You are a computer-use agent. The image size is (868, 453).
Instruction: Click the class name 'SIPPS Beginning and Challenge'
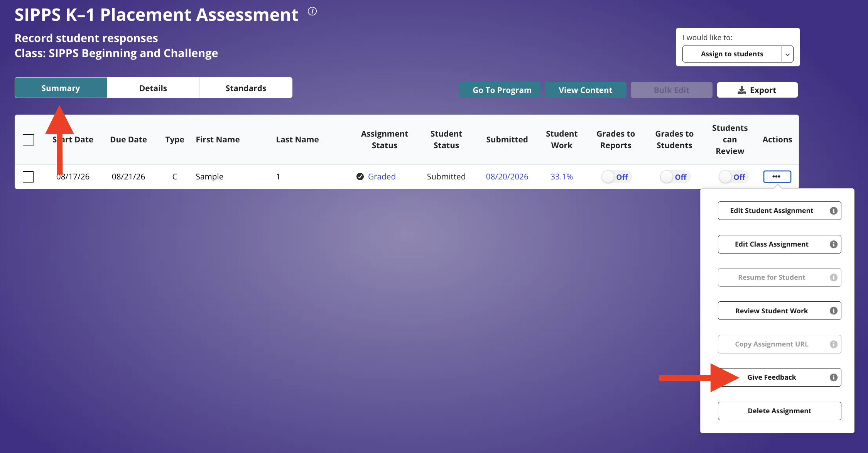[133, 53]
